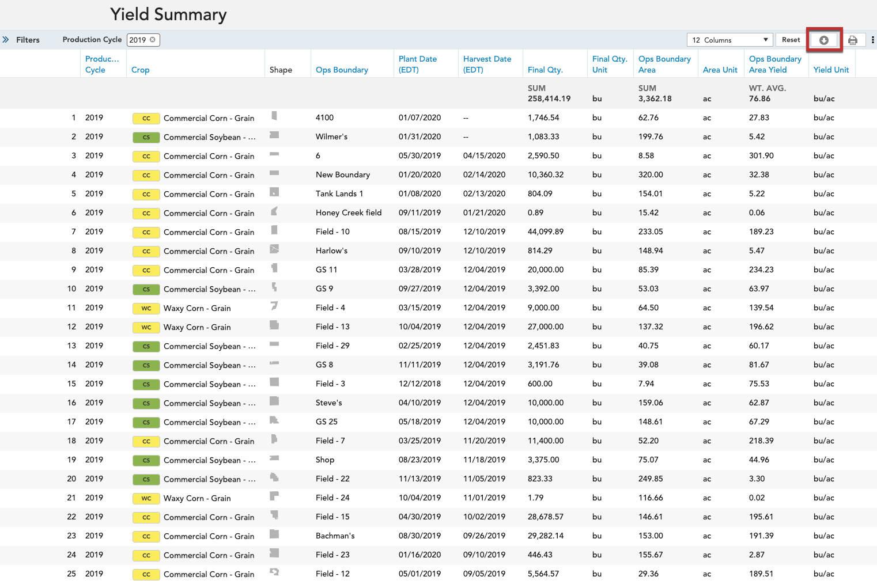This screenshot has width=877, height=588.
Task: Sort by Ops Boundary Area header
Action: tap(664, 64)
